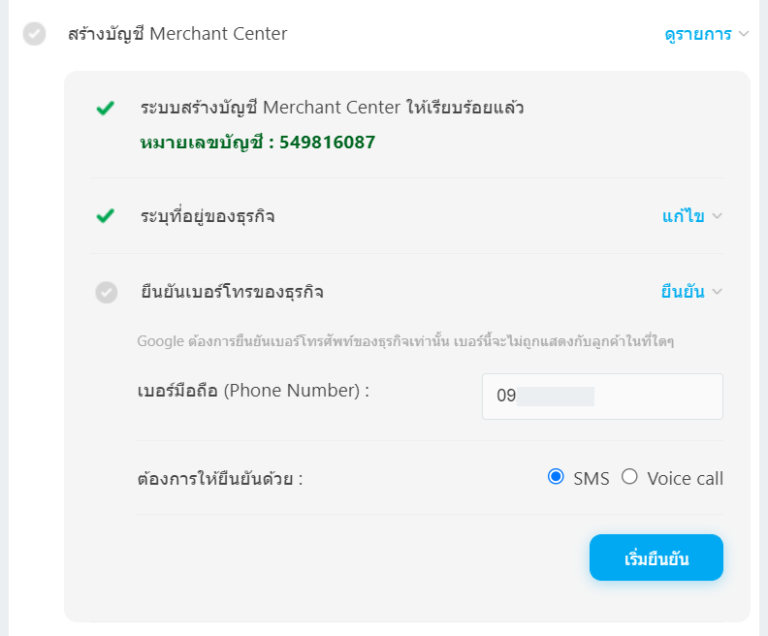768x636 pixels.
Task: Expand the chevron arrow next to ดูรายการ
Action: click(743, 35)
